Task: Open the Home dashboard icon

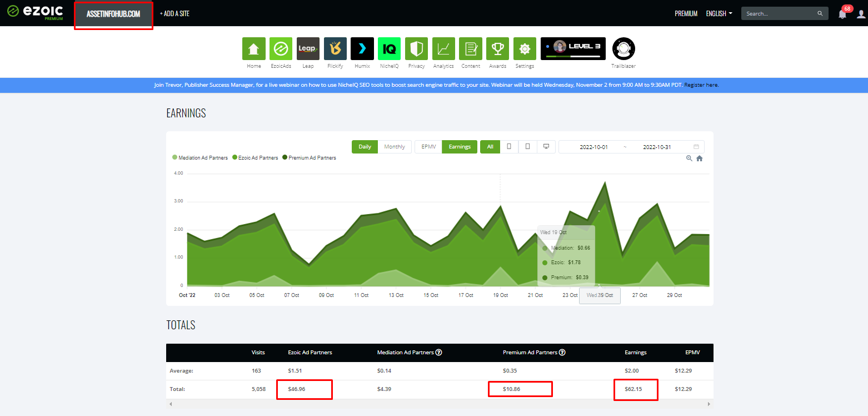Action: click(254, 49)
